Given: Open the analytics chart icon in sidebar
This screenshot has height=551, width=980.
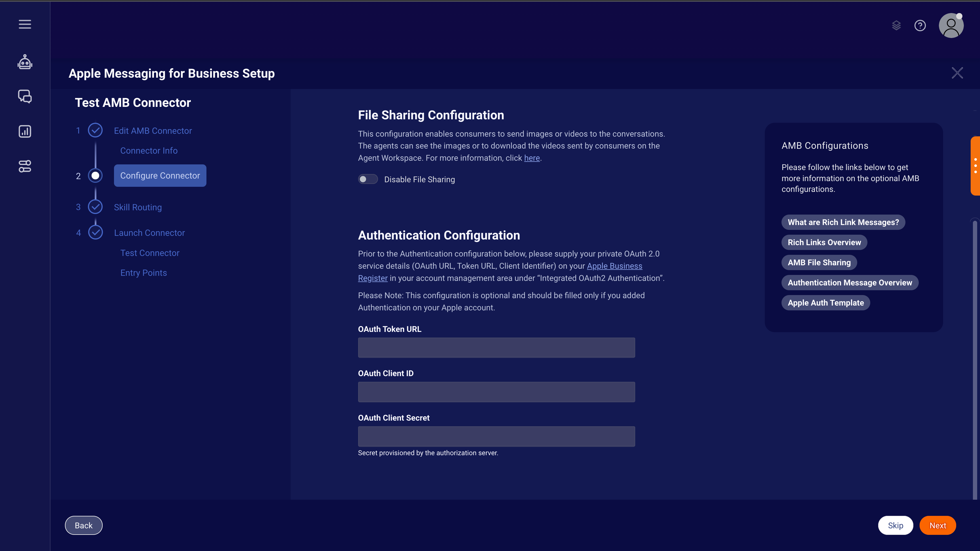Looking at the screenshot, I should 25,132.
